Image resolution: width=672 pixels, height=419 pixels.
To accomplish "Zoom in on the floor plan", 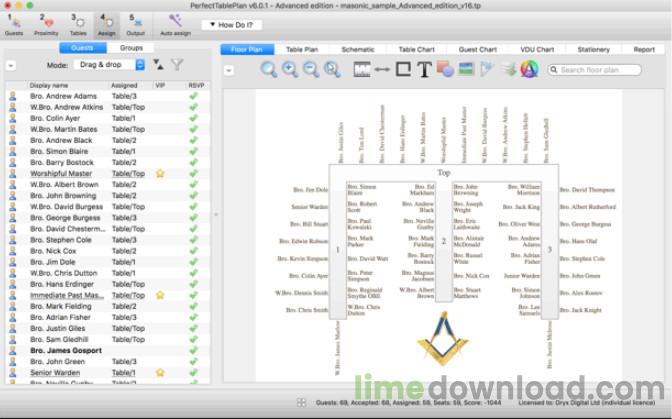I will coord(290,69).
